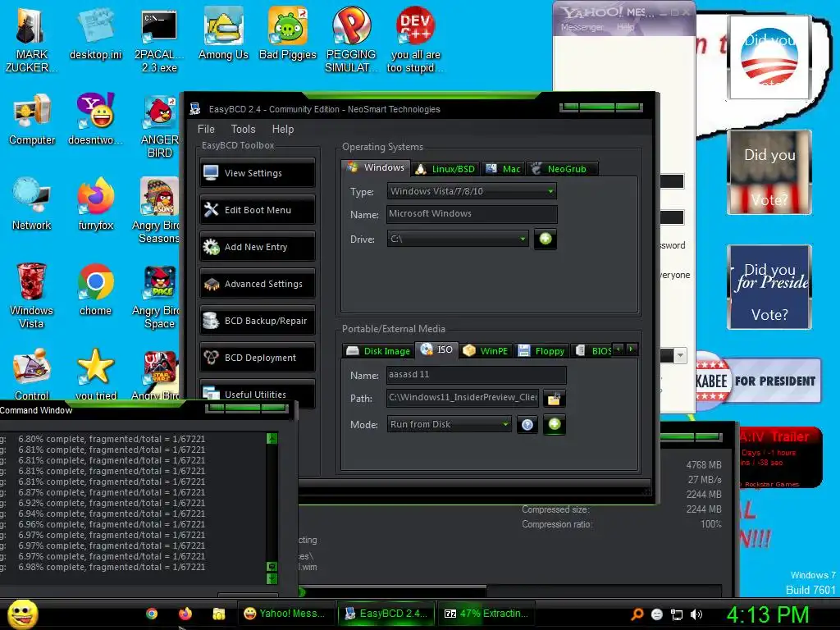Switch to the WinPE tab
The width and height of the screenshot is (840, 630).
point(486,351)
